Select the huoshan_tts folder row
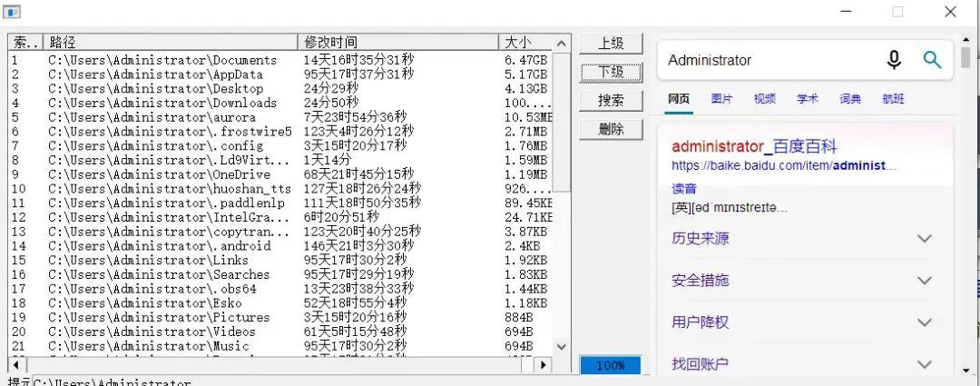980x386 pixels. point(280,188)
